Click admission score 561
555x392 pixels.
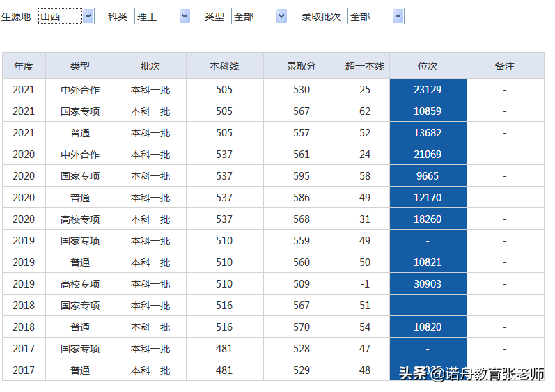[x=302, y=155]
